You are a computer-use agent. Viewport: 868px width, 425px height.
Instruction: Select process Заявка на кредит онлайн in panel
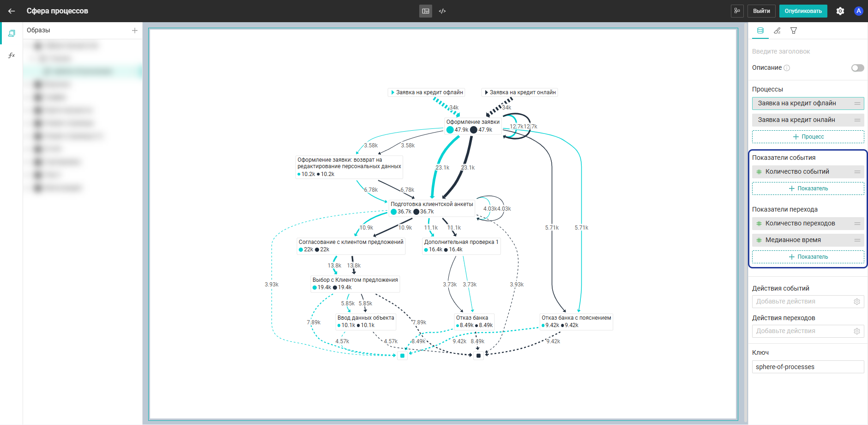coord(808,120)
